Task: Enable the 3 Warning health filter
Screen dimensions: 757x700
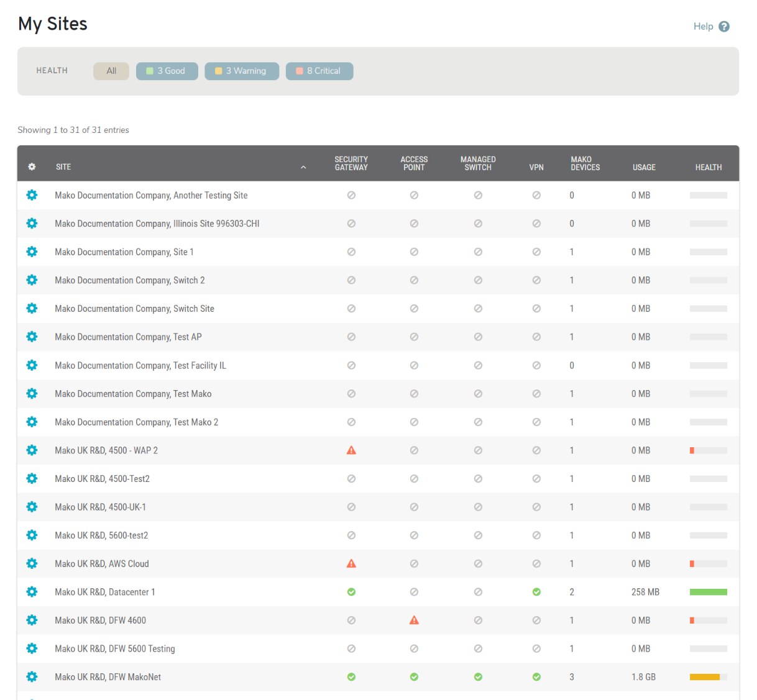Action: point(242,71)
